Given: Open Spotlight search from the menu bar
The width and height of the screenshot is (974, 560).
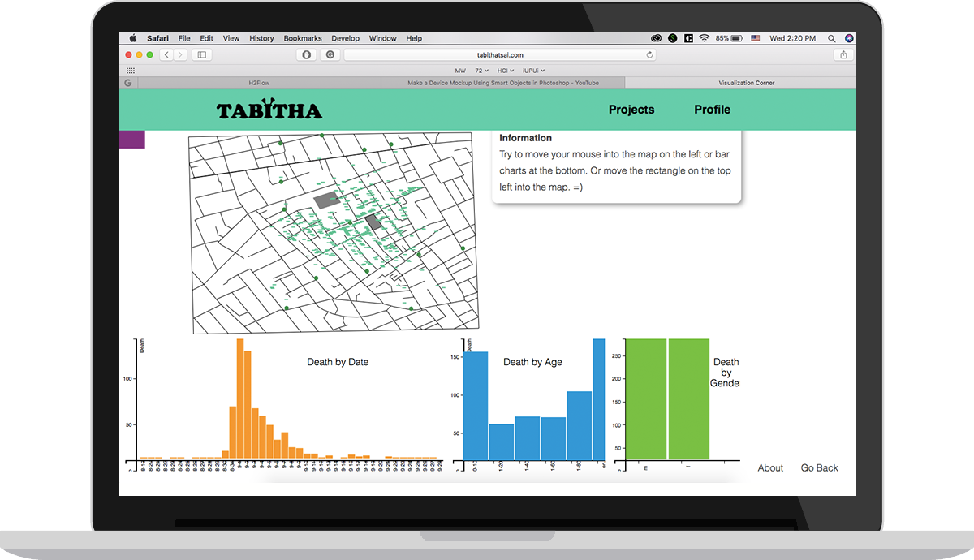Looking at the screenshot, I should pos(832,38).
